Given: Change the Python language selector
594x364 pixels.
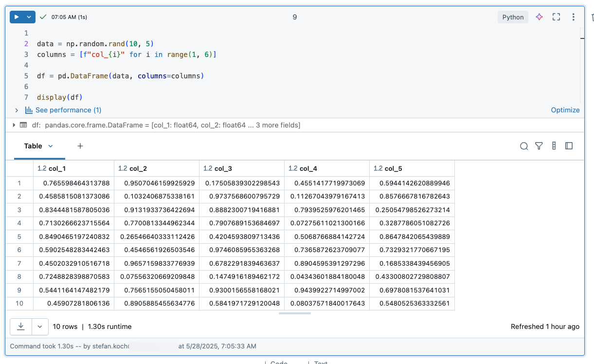Looking at the screenshot, I should point(513,17).
